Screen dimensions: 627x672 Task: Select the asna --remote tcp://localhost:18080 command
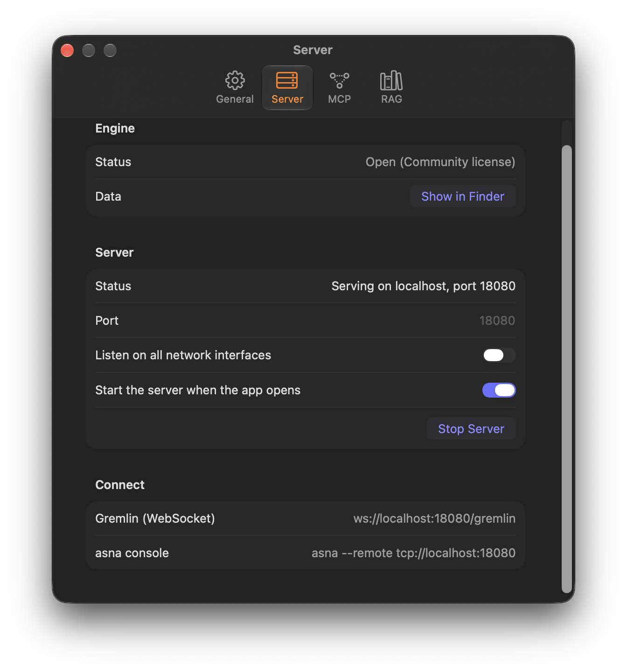point(413,553)
